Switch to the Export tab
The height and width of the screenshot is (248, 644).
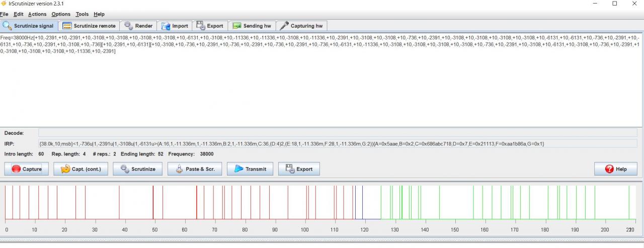[210, 26]
